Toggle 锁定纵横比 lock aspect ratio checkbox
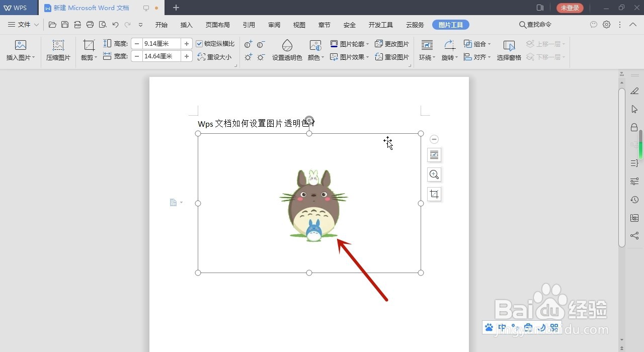644x352 pixels. [x=199, y=44]
